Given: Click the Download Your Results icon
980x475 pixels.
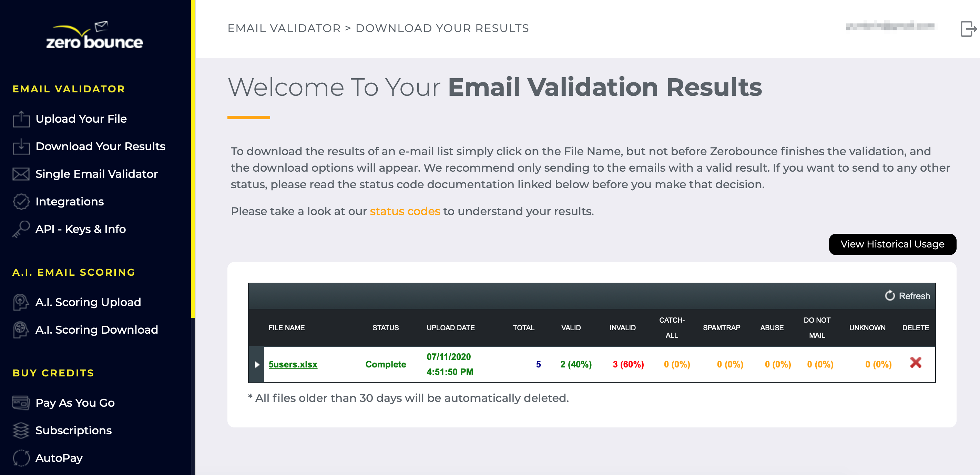Looking at the screenshot, I should pos(21,147).
